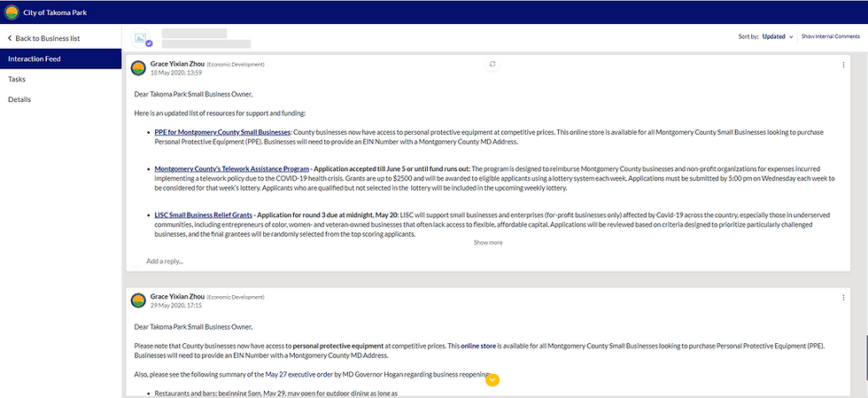This screenshot has width=868, height=398.
Task: Open LISC Small Business Relief Grants link
Action: (203, 215)
